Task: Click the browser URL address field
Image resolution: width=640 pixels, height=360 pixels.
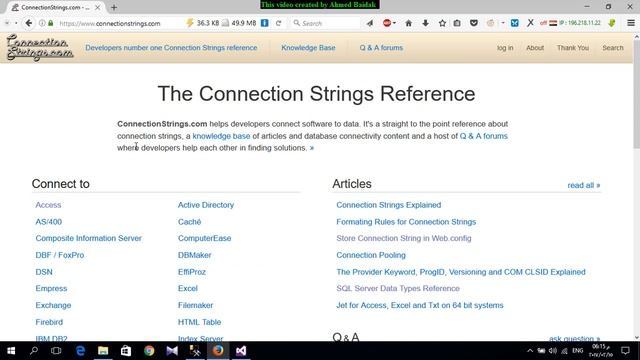Action: (x=120, y=23)
